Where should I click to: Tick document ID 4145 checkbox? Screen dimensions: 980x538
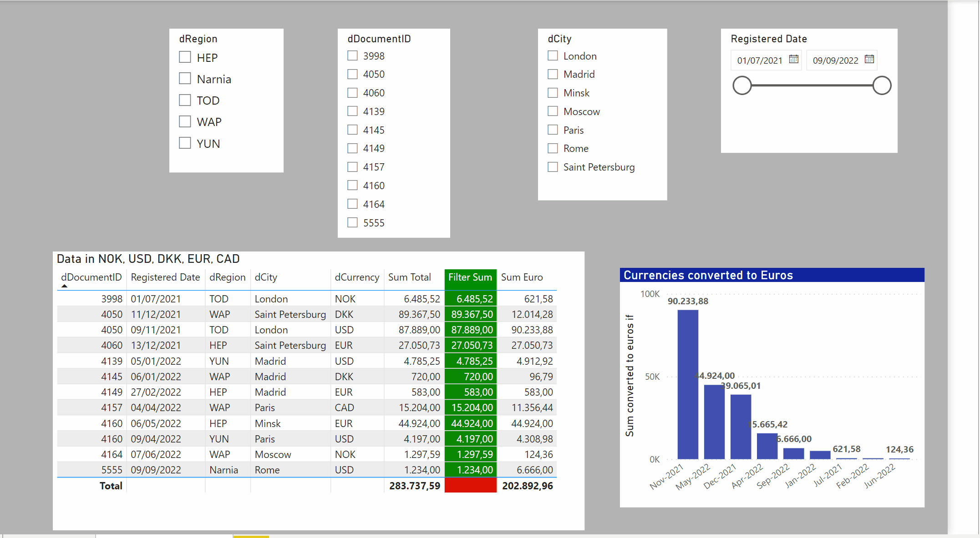click(x=352, y=130)
